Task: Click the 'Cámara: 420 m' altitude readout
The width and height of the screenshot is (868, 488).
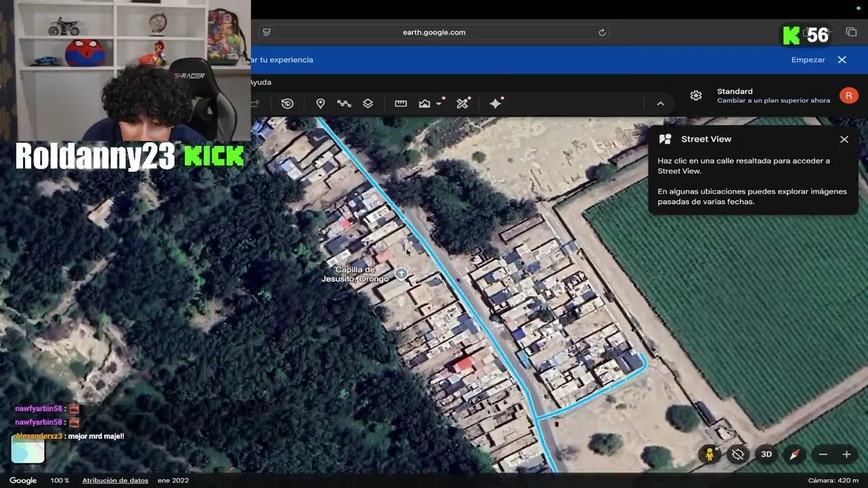Action: (x=833, y=481)
